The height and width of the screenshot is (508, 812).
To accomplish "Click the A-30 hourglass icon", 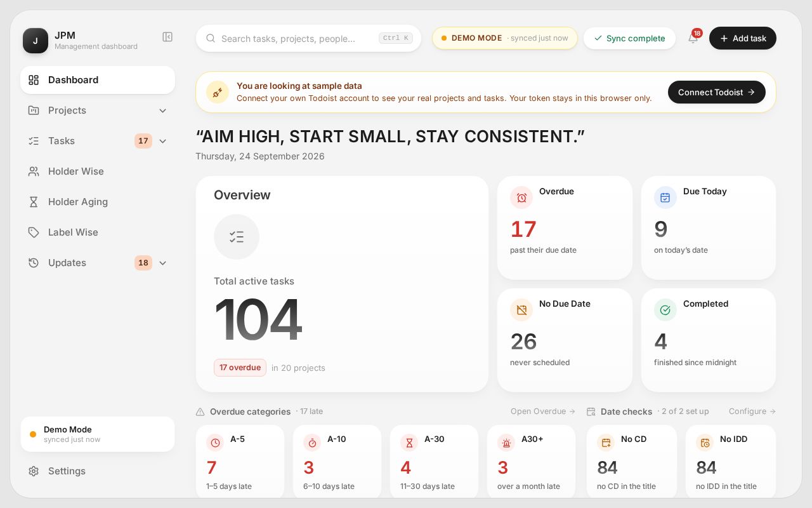I will (x=409, y=443).
